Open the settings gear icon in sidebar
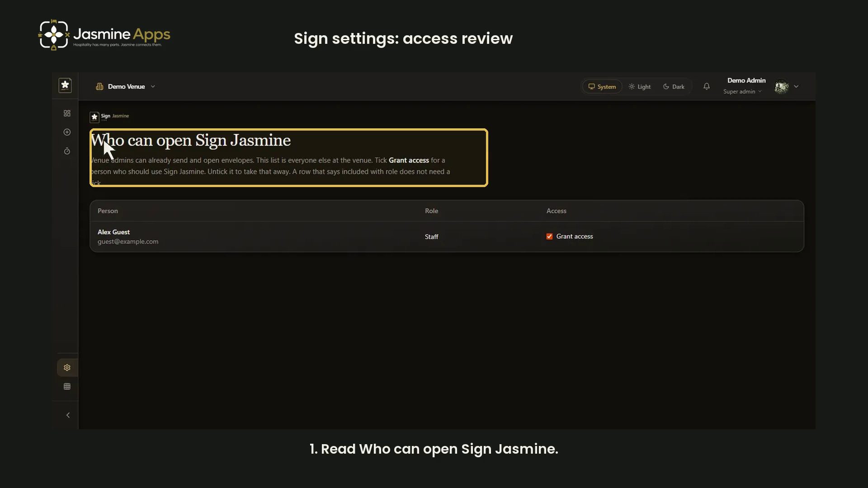This screenshot has height=488, width=868. click(x=67, y=368)
